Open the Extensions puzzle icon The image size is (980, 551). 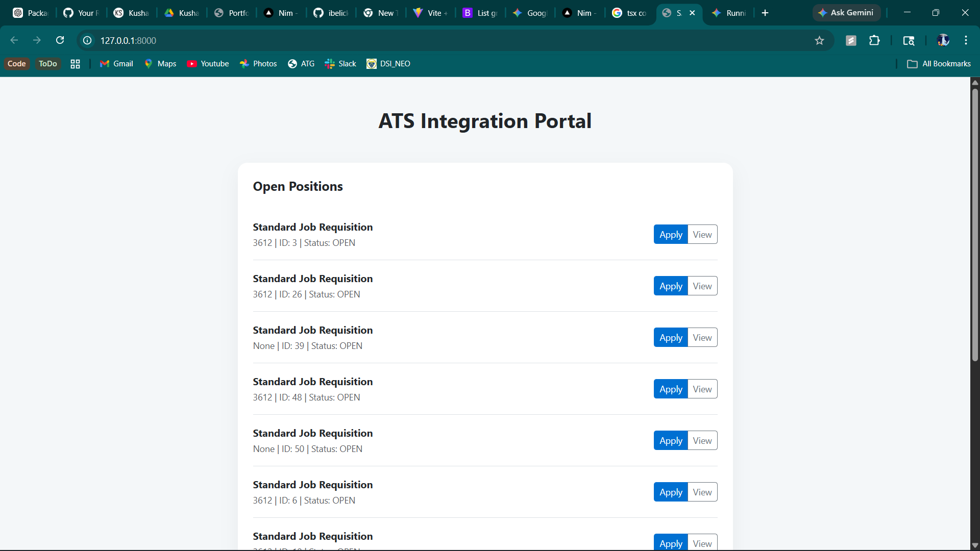tap(874, 40)
